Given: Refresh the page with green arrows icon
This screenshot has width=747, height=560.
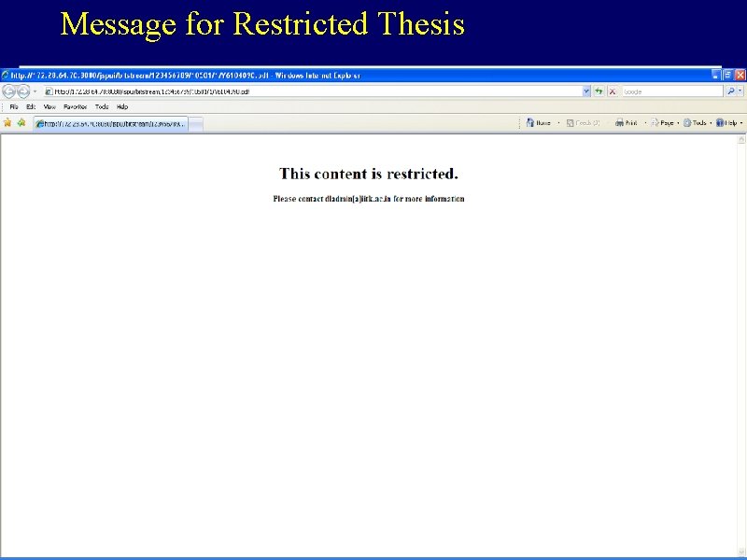Looking at the screenshot, I should 599,91.
